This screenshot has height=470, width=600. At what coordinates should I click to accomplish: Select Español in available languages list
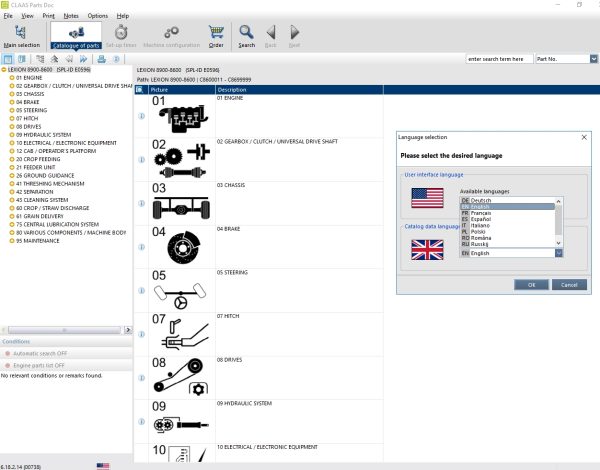click(x=507, y=219)
